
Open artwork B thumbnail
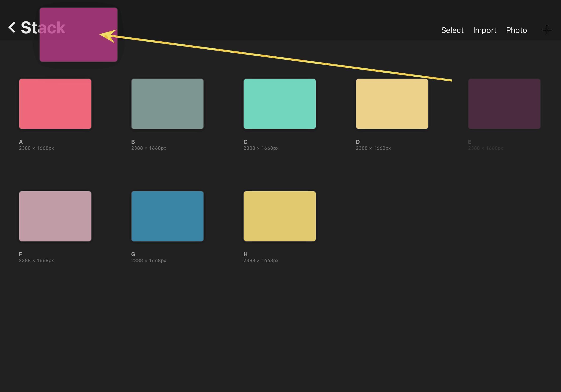(167, 104)
